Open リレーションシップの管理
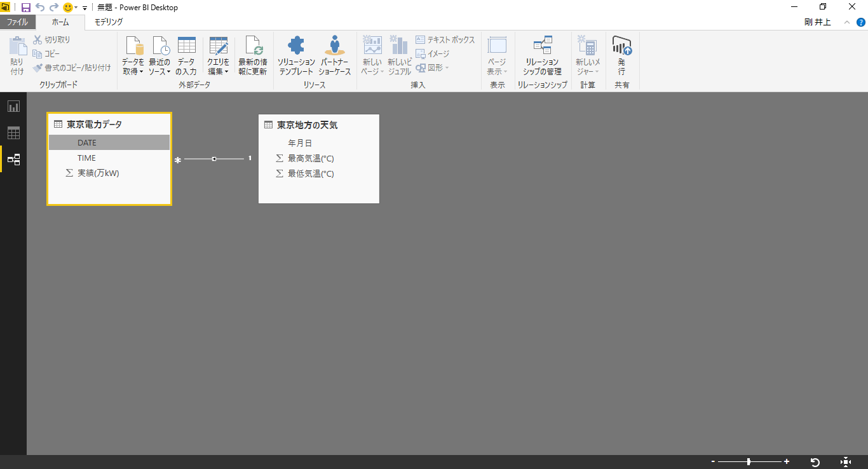This screenshot has height=469, width=868. point(543,56)
